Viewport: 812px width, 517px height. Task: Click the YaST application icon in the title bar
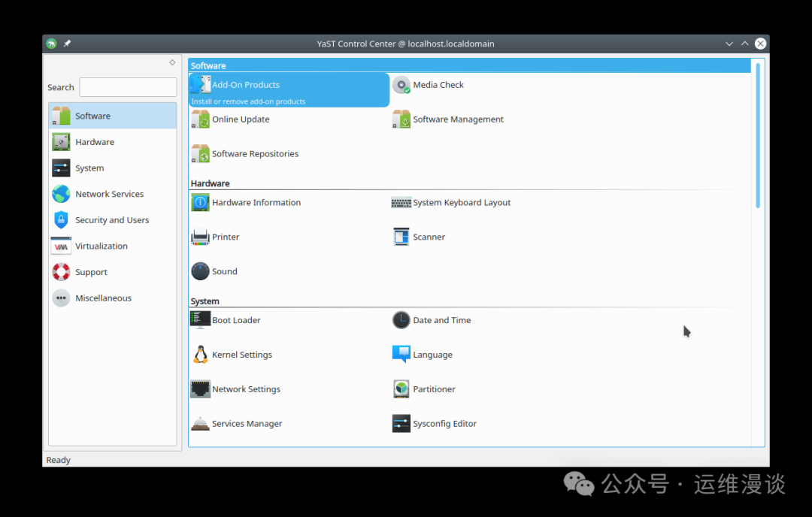click(51, 44)
